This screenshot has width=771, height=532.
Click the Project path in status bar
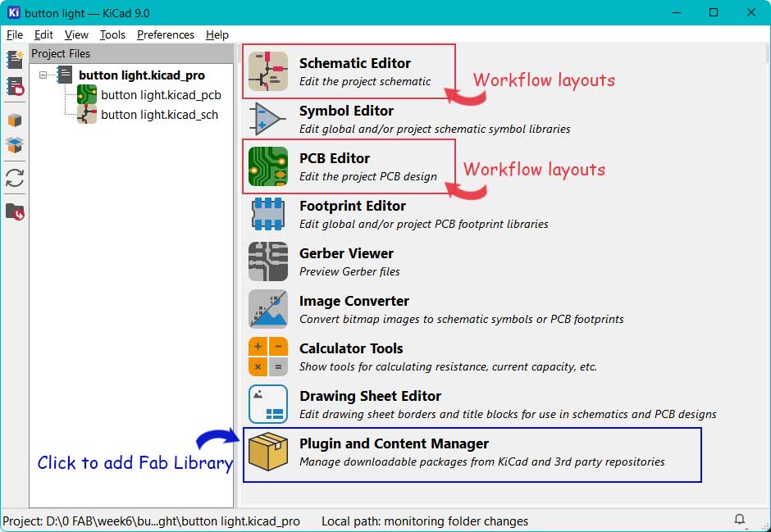tap(152, 521)
